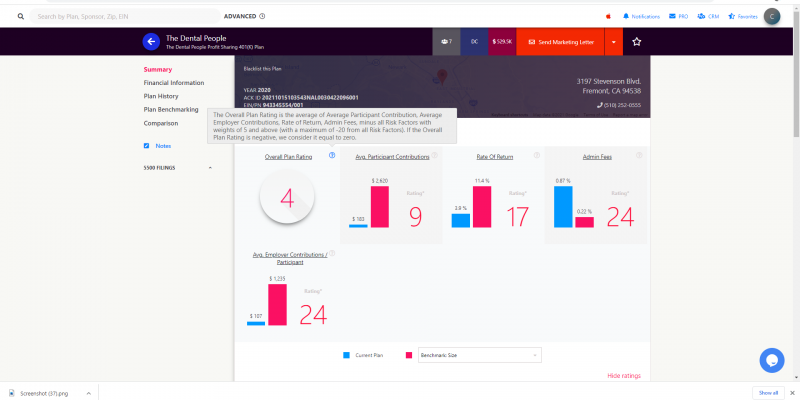Click the info icon beside Rate Of Return

pyautogui.click(x=536, y=156)
